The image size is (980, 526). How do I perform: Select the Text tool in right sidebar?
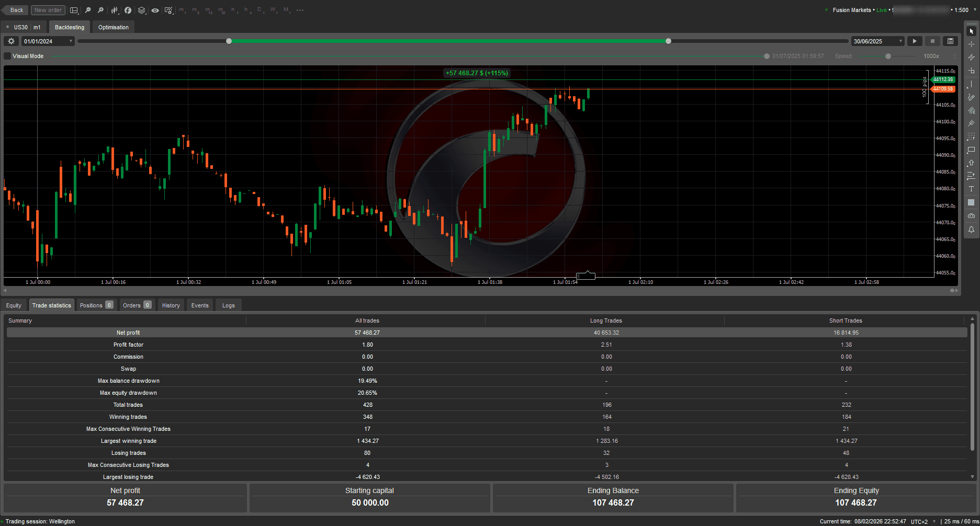pyautogui.click(x=971, y=189)
